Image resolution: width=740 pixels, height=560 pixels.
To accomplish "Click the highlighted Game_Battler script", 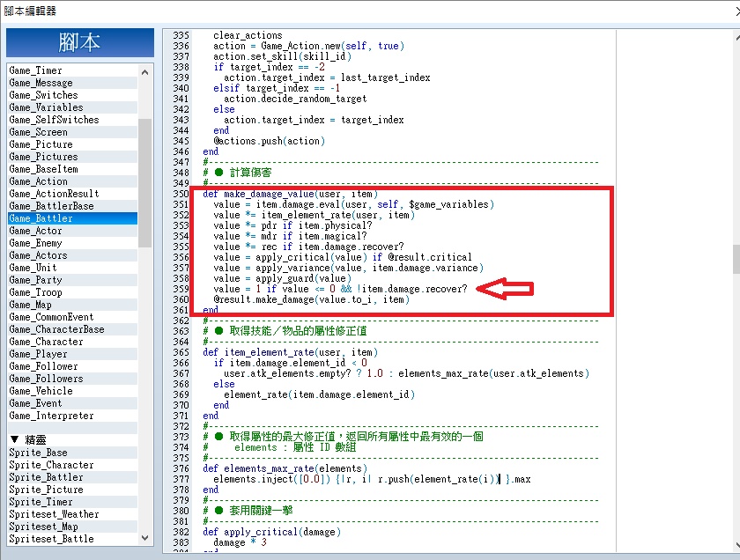I will click(72, 218).
